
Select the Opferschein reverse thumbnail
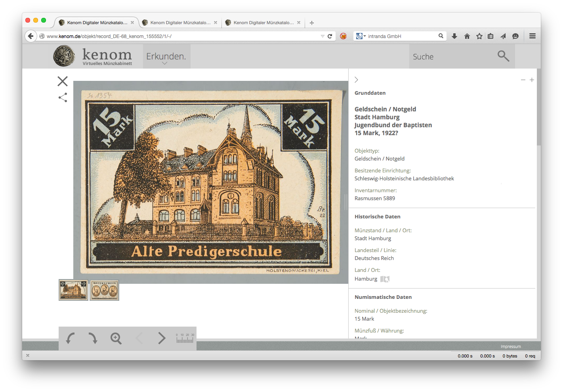click(104, 290)
